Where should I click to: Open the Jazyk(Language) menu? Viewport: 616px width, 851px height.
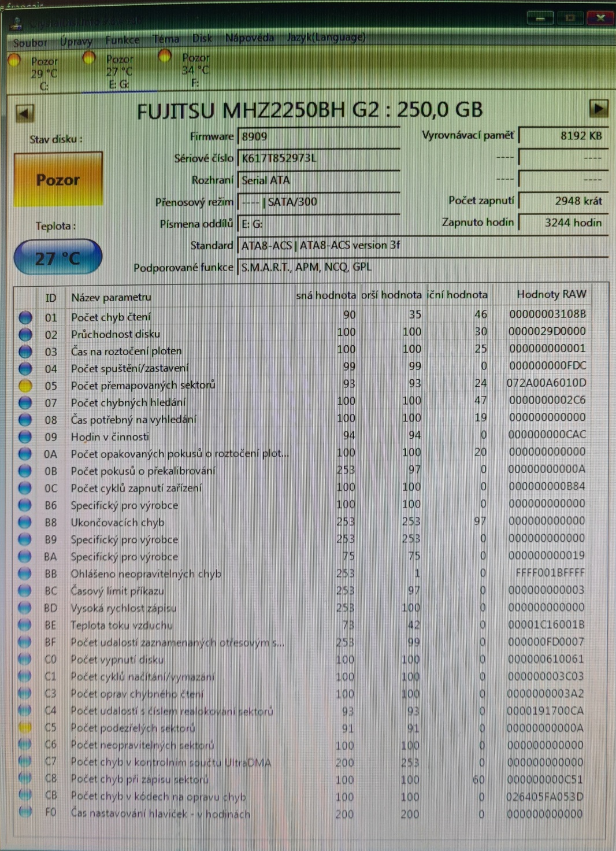[326, 37]
